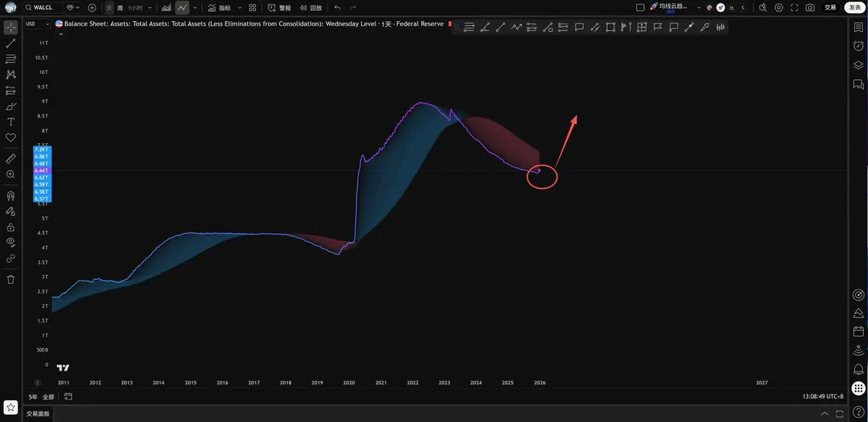Set range to 5年

33,397
